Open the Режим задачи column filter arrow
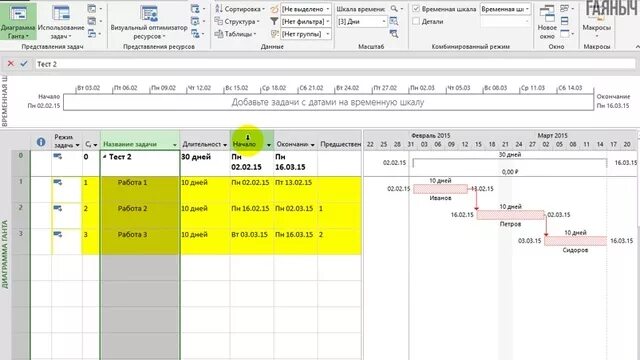The image size is (640, 360). (77, 145)
